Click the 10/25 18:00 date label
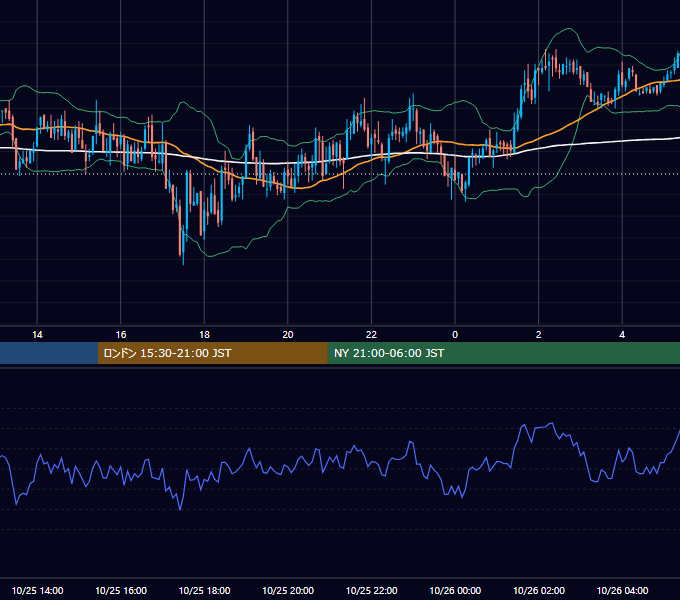 click(204, 590)
